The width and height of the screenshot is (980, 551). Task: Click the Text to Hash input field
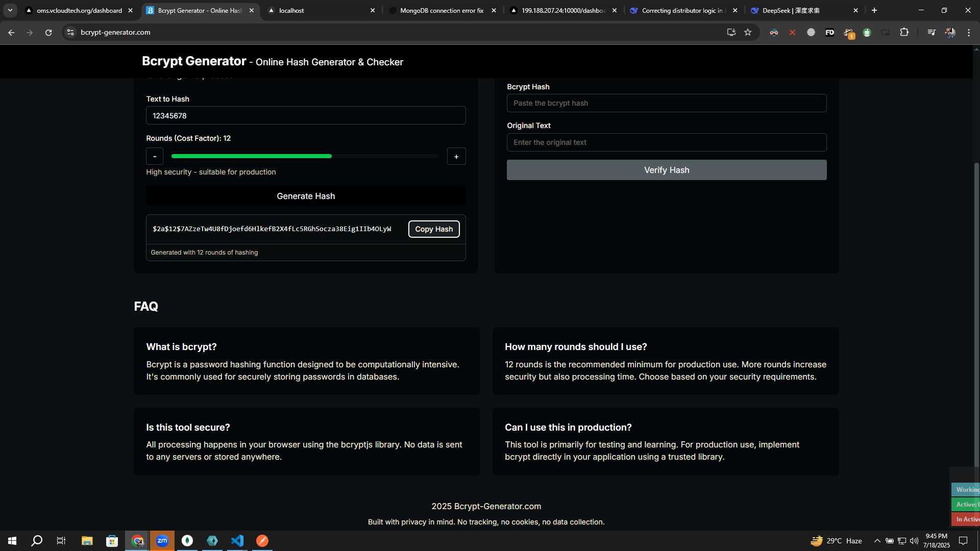(306, 116)
